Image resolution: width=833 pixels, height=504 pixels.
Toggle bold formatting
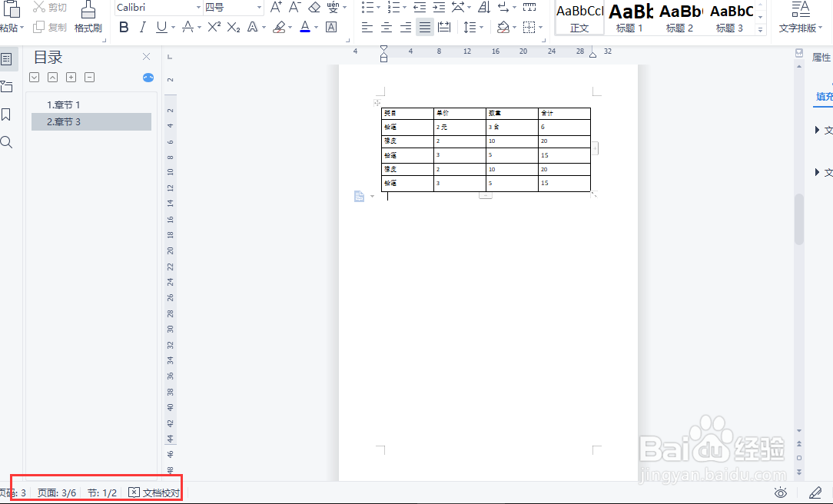pyautogui.click(x=124, y=27)
